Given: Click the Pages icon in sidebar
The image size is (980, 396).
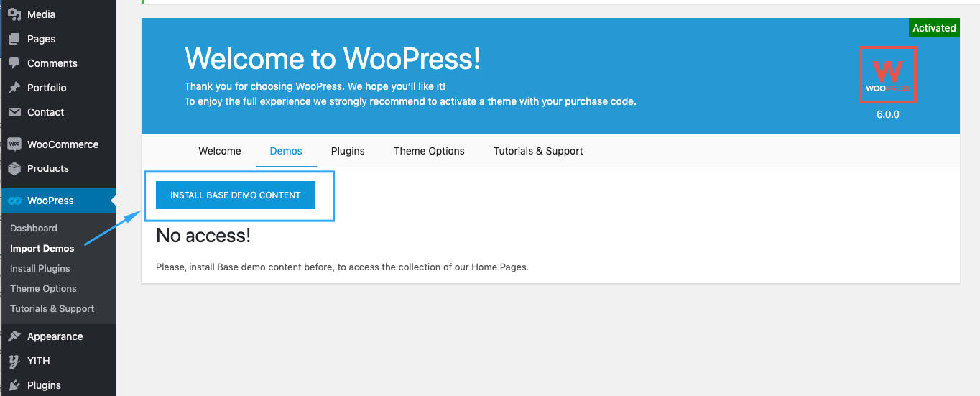Looking at the screenshot, I should coord(14,39).
